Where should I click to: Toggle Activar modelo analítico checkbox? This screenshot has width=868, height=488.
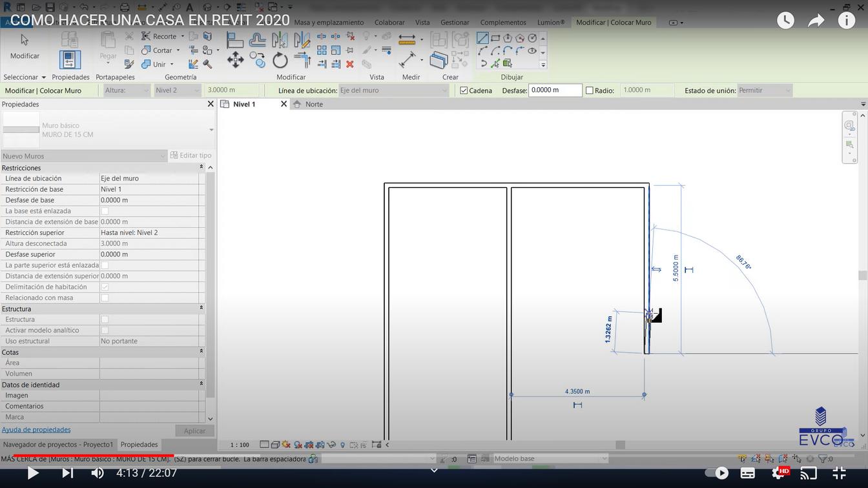click(x=105, y=330)
